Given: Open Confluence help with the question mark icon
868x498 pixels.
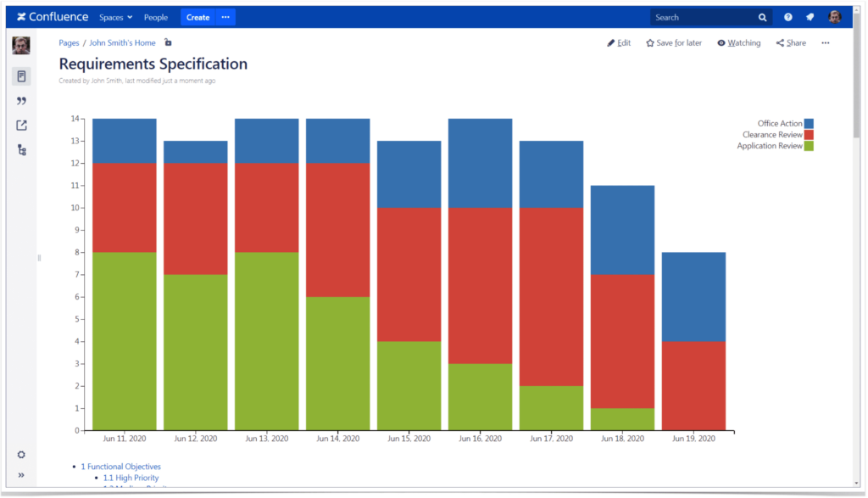Looking at the screenshot, I should coord(787,16).
